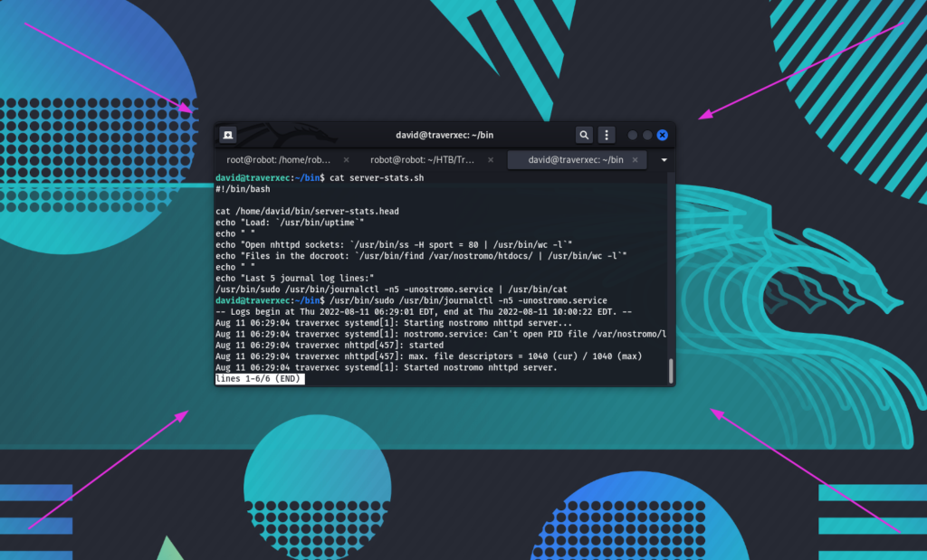Open the terminal search magnifier icon
The height and width of the screenshot is (560, 927).
point(585,135)
